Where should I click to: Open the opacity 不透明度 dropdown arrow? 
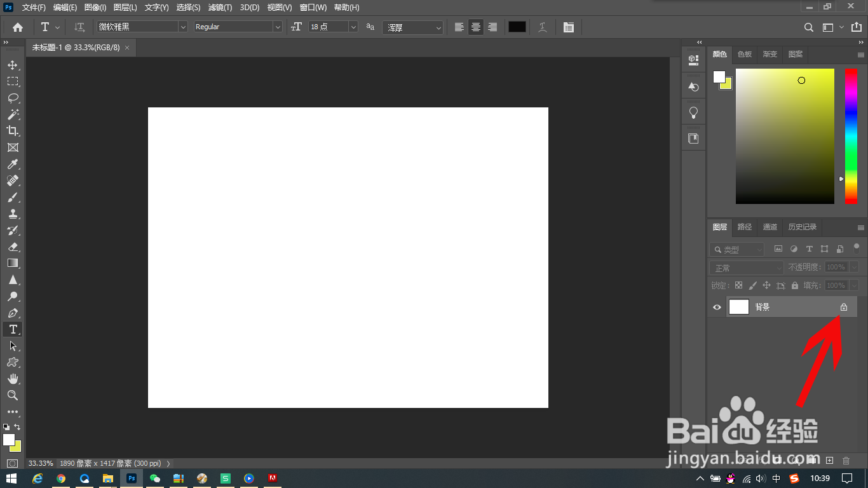click(854, 268)
